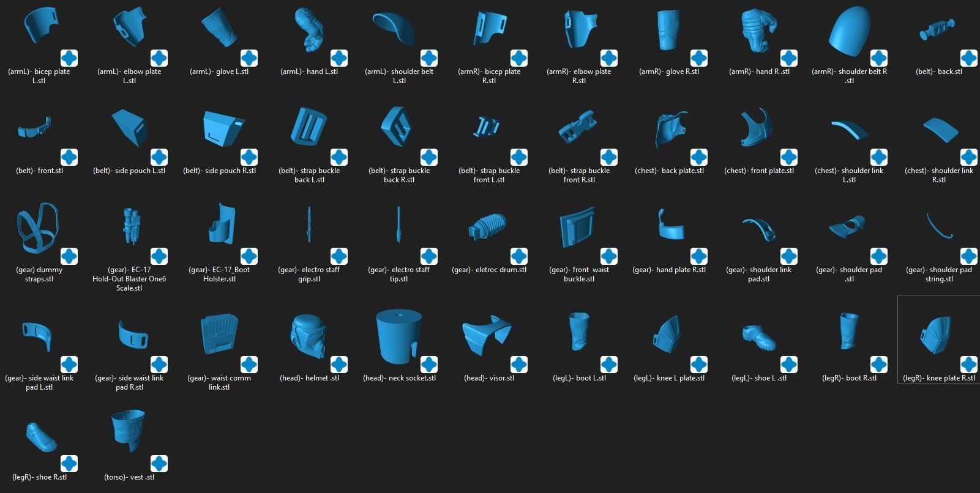Click the file name "(armR)- glove R.stl"
The height and width of the screenshot is (493, 980).
668,72
